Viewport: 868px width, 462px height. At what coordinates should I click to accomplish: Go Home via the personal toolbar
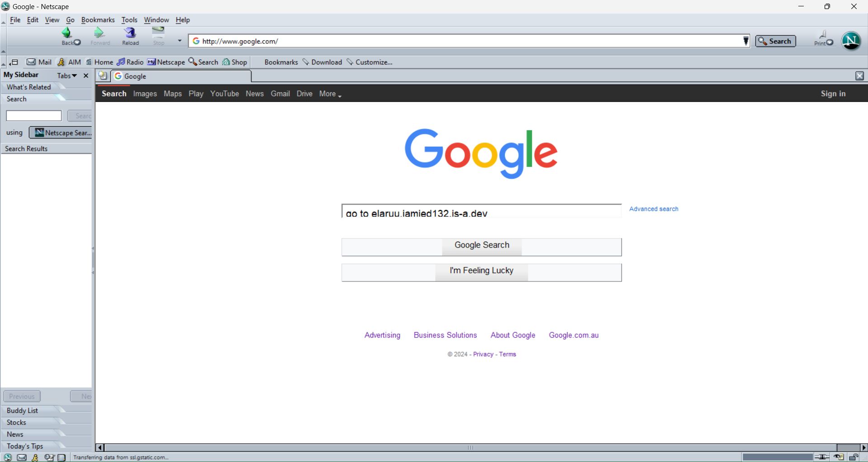pyautogui.click(x=100, y=62)
